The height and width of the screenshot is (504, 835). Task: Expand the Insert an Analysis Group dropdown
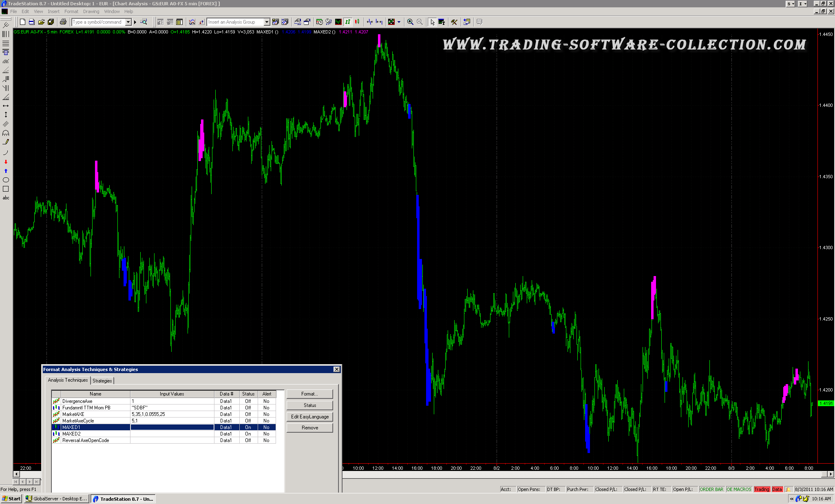(x=267, y=22)
